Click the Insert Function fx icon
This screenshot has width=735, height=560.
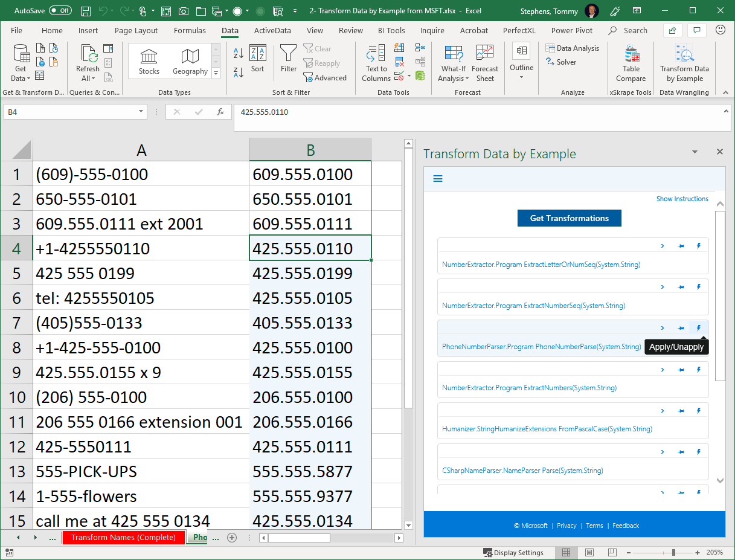point(220,112)
